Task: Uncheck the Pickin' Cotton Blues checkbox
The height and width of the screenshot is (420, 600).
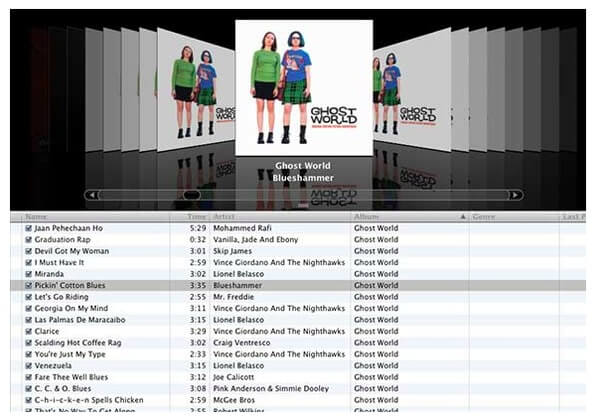Action: (x=28, y=285)
